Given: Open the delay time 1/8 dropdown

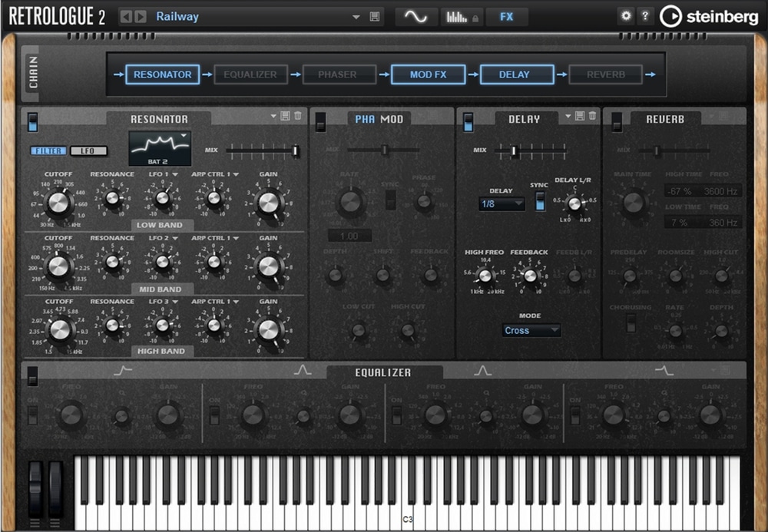Looking at the screenshot, I should [502, 204].
